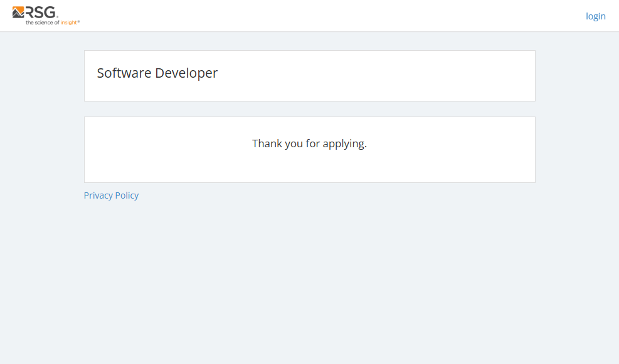Viewport: 619px width, 364px height.
Task: Click the empty center of header bar
Action: [314, 16]
